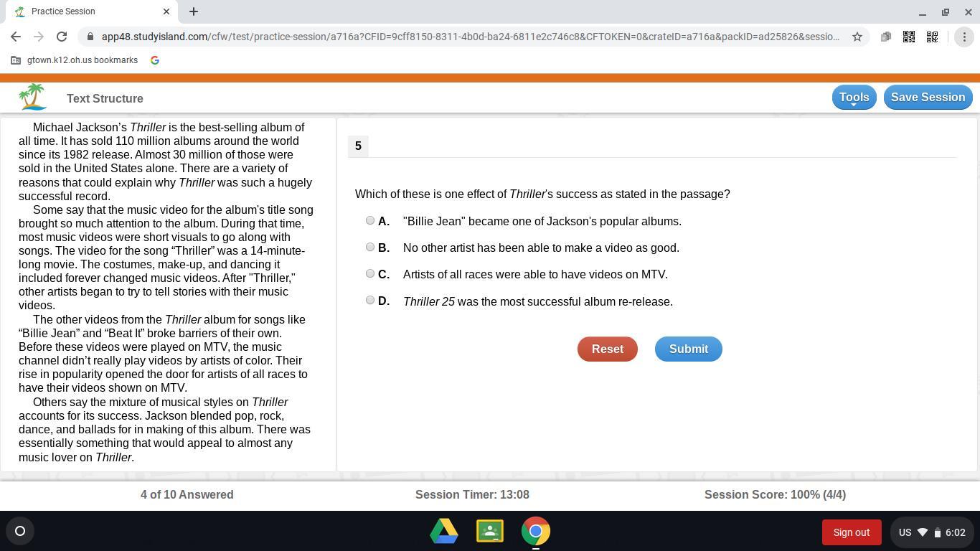
Task: Click the site information lock icon
Action: [x=89, y=37]
